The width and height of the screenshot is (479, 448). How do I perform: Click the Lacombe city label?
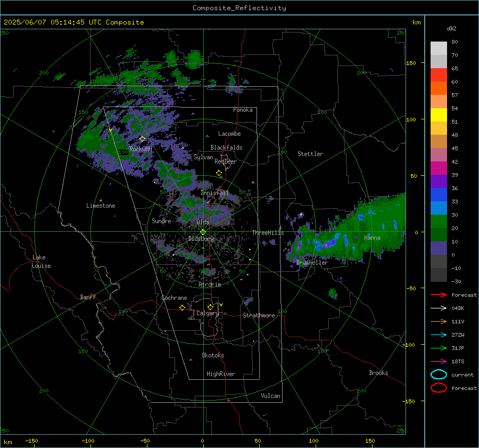click(x=229, y=134)
